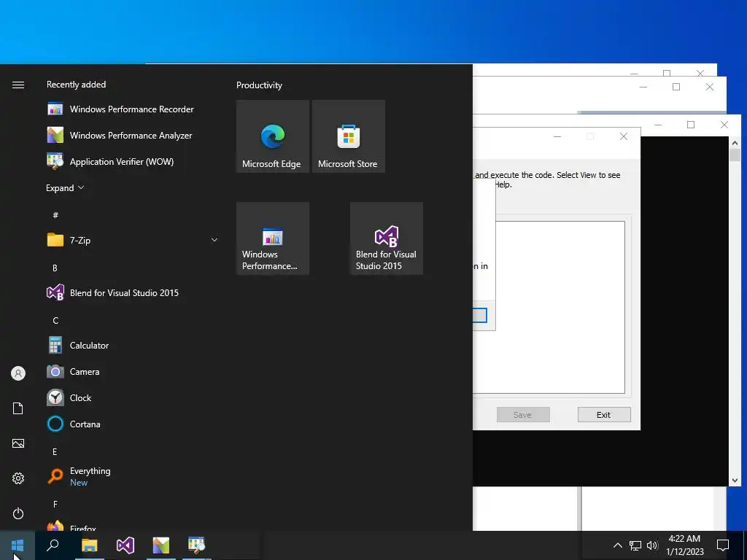Expand the Recently added list
The height and width of the screenshot is (560, 747).
pyautogui.click(x=65, y=188)
